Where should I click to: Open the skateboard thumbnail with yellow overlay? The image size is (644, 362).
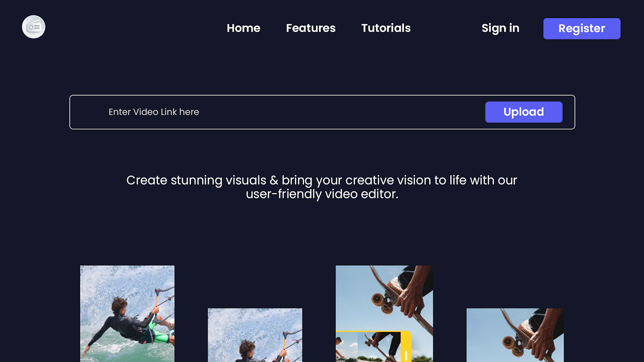384,314
